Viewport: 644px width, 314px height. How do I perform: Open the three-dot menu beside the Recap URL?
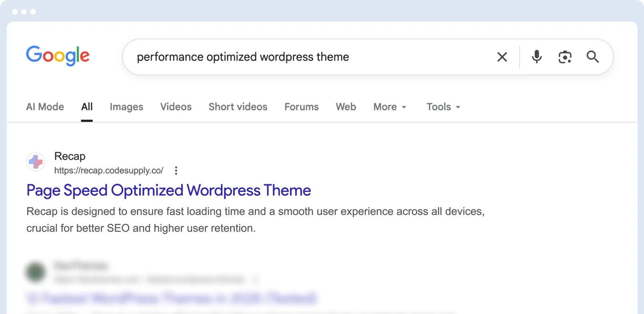[x=176, y=171]
